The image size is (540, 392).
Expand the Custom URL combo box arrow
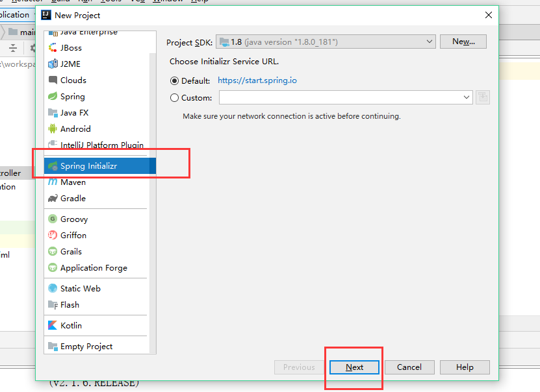[x=467, y=97]
